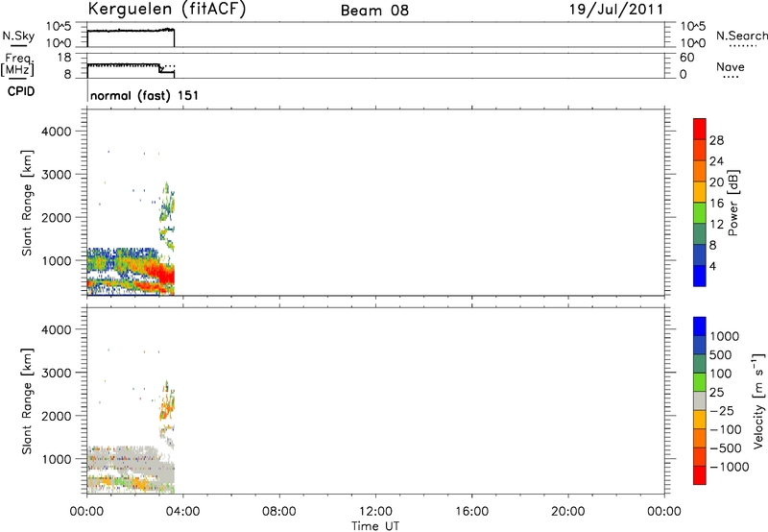768x532 pixels.
Task: Click the 'Velocity [m s⁻¹]' colorbar label
Action: point(758,399)
